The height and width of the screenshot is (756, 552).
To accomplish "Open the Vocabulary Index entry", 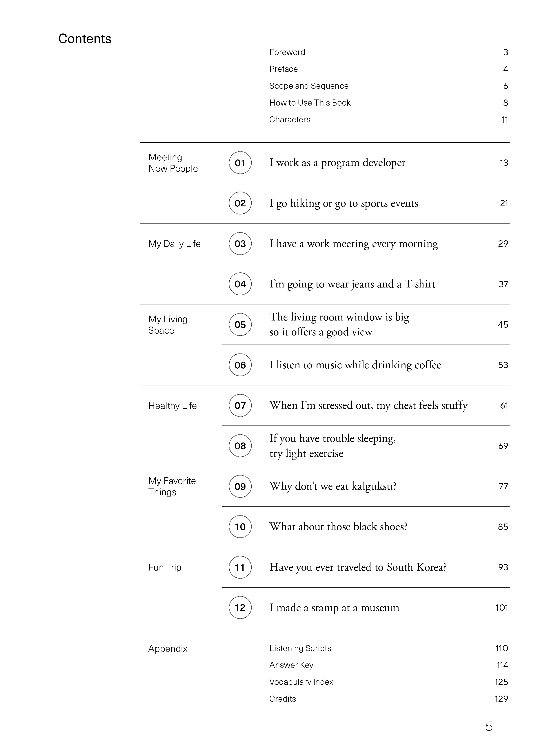I will click(x=301, y=682).
